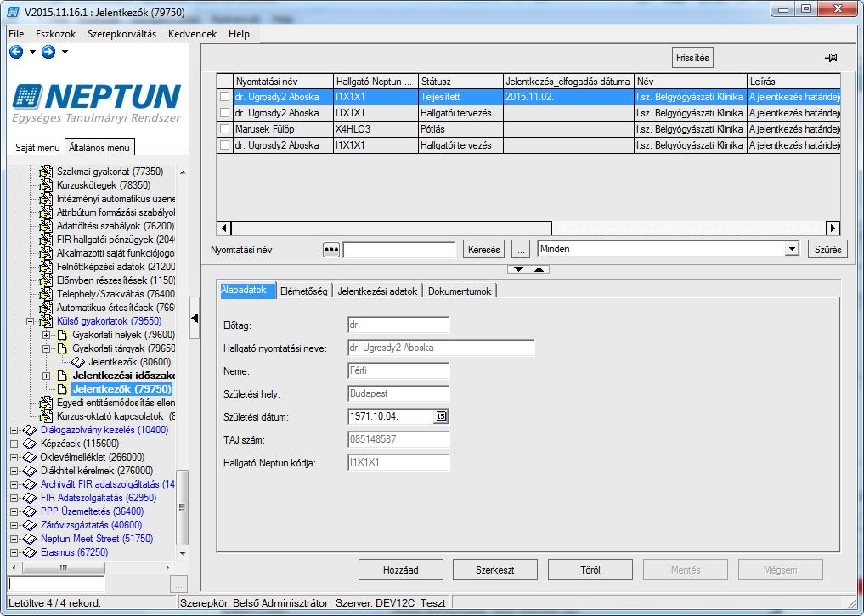Tick checkbox of the Marusek Fülöp row
Screen dimensions: 864x616
point(224,129)
